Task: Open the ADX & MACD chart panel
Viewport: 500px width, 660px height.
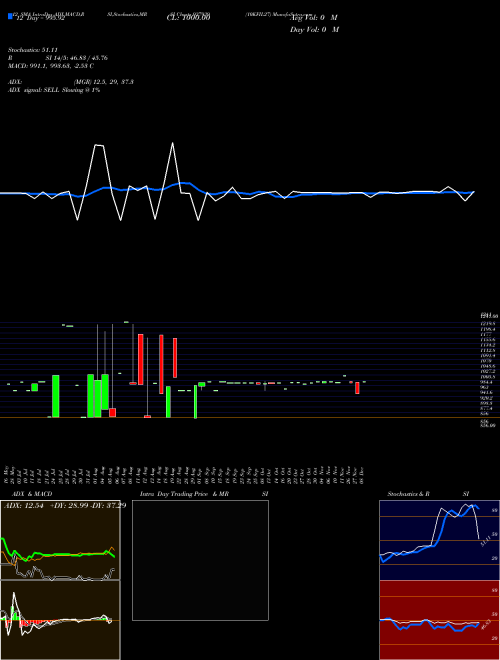Action: [60, 540]
